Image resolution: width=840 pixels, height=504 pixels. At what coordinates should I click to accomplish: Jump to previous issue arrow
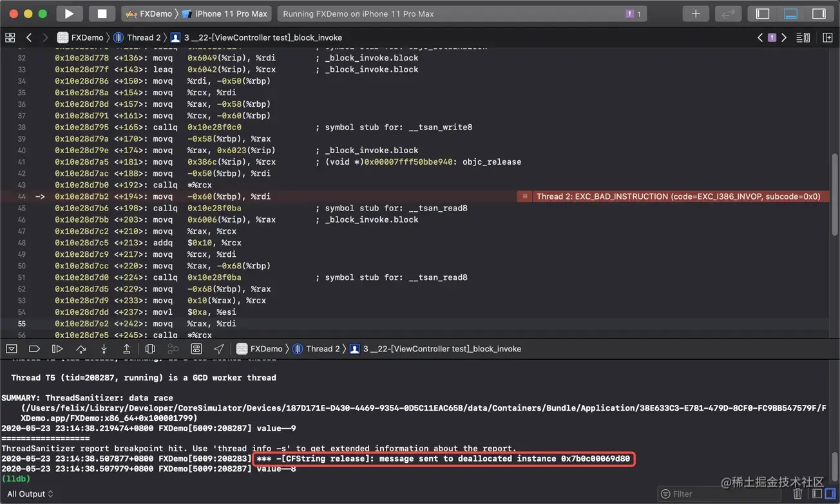[760, 37]
